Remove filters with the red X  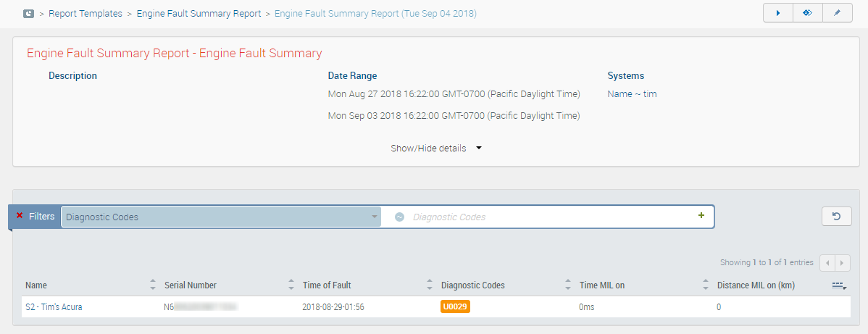20,216
